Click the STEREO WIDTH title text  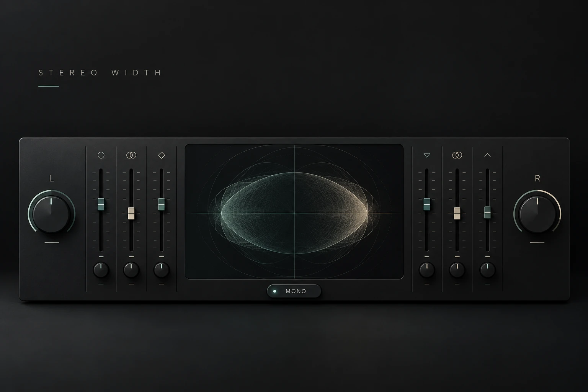click(100, 73)
